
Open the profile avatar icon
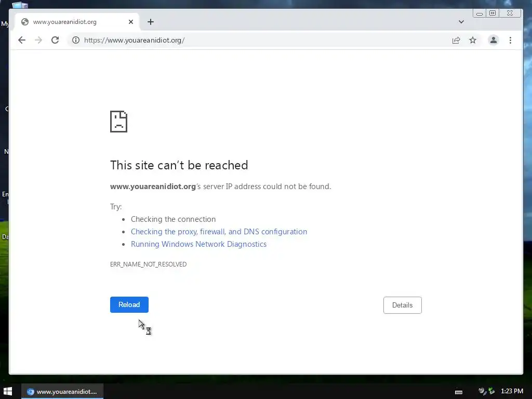tap(494, 40)
